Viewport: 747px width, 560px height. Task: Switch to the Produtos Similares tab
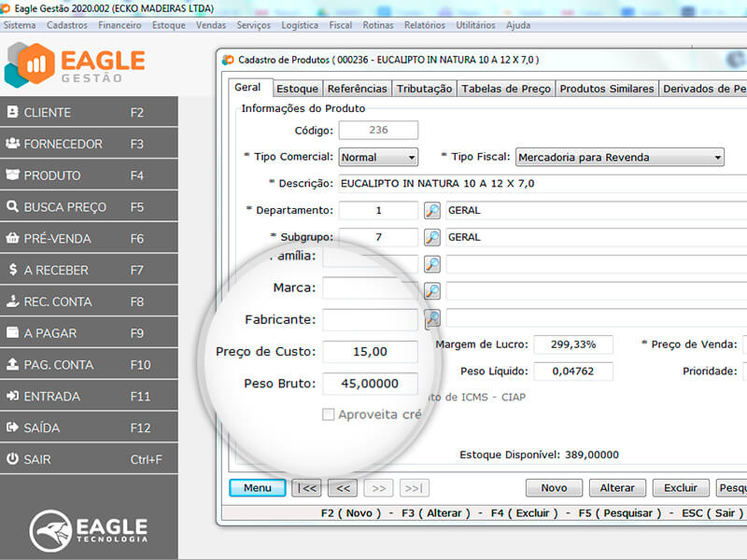click(607, 89)
